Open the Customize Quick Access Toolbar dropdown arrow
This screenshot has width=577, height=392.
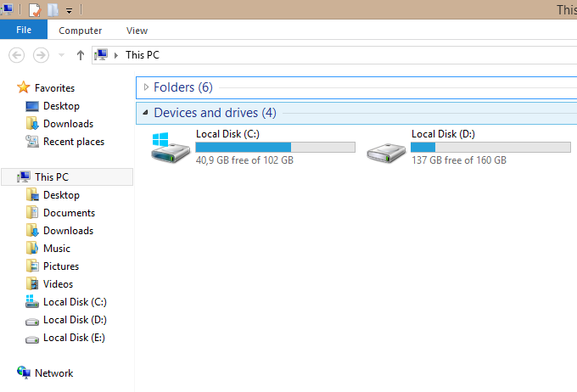pyautogui.click(x=69, y=11)
